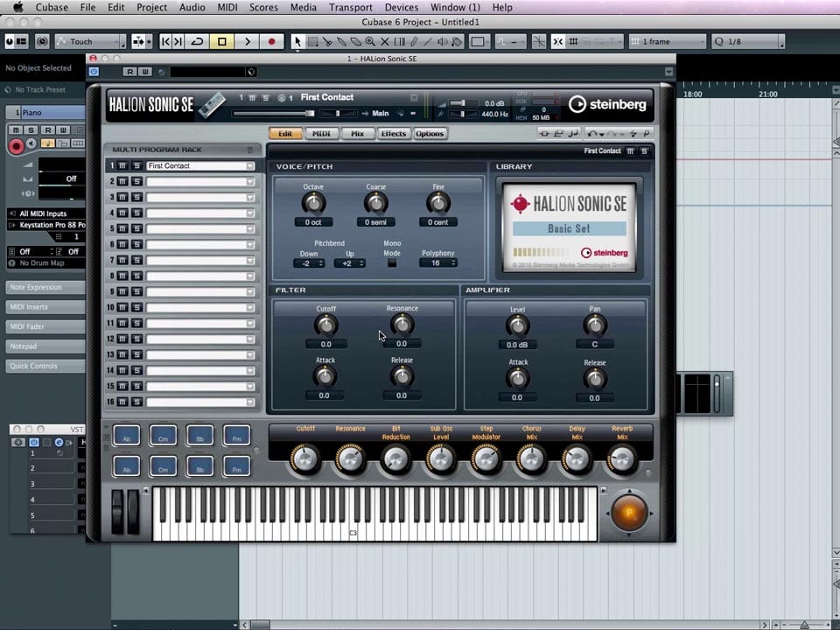Screen dimensions: 840x630
Task: Solo rack slot 10
Action: [136, 307]
